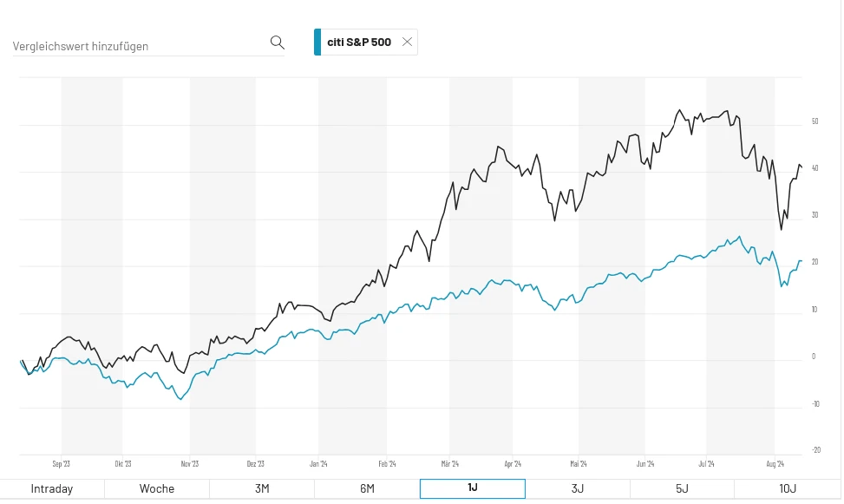Select the 6M time range
This screenshot has width=844, height=504.
tap(366, 488)
